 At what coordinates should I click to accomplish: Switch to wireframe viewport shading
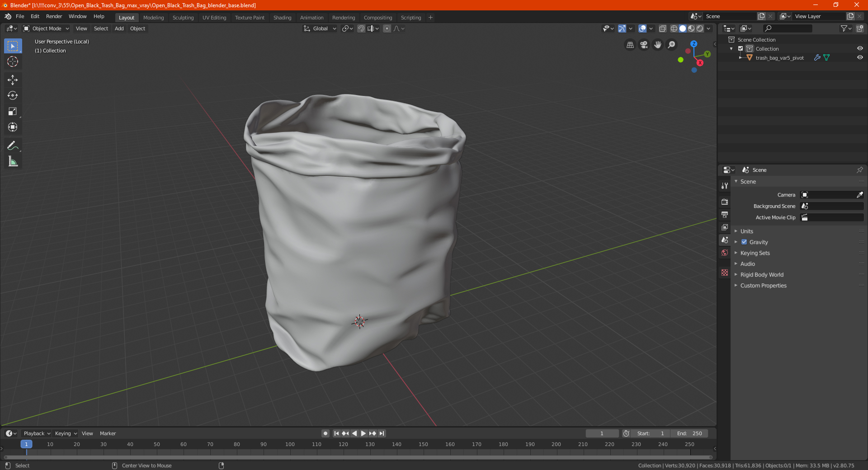point(674,28)
